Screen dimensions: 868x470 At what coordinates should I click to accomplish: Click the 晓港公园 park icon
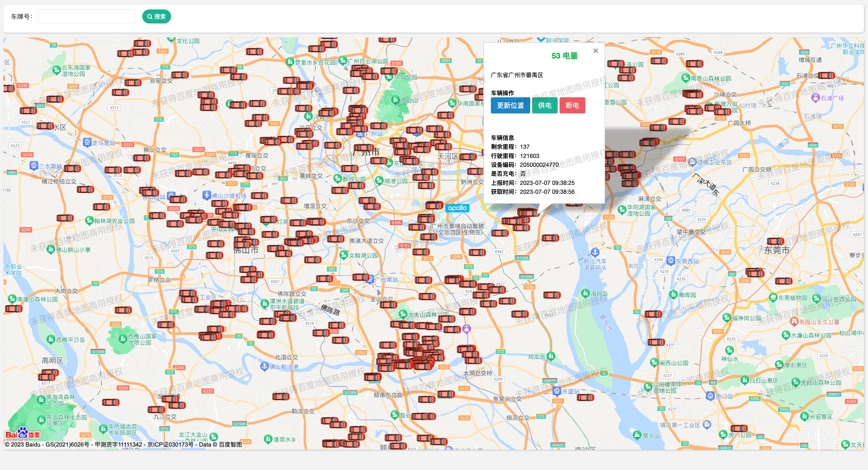point(379,180)
